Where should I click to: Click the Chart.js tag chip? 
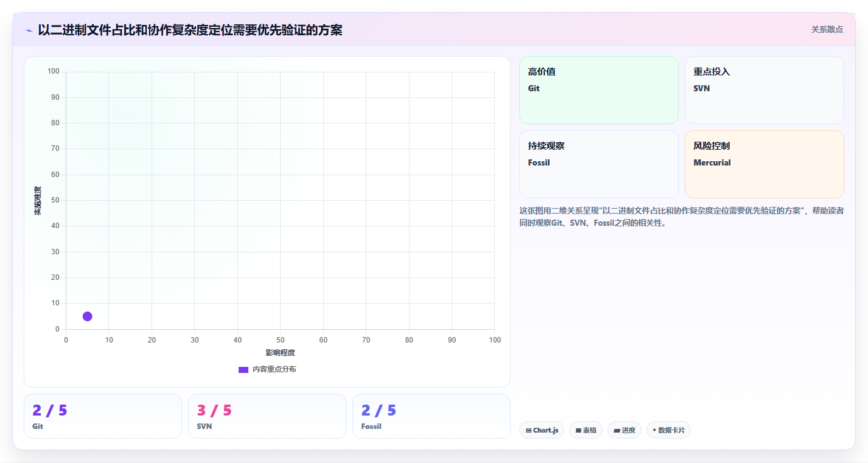tap(542, 430)
